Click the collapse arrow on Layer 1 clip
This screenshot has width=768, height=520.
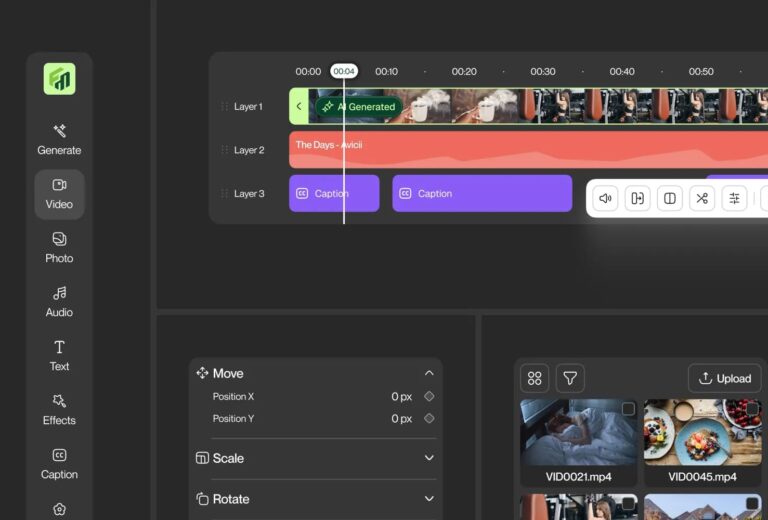299,106
